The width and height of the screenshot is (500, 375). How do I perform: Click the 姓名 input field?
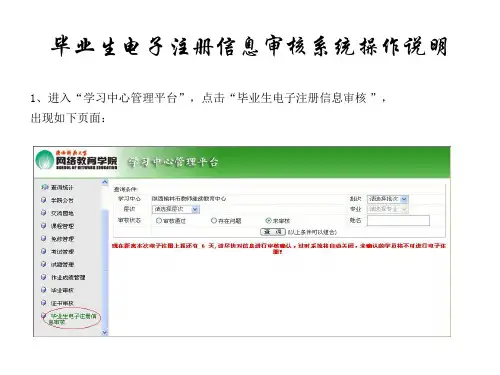point(398,220)
